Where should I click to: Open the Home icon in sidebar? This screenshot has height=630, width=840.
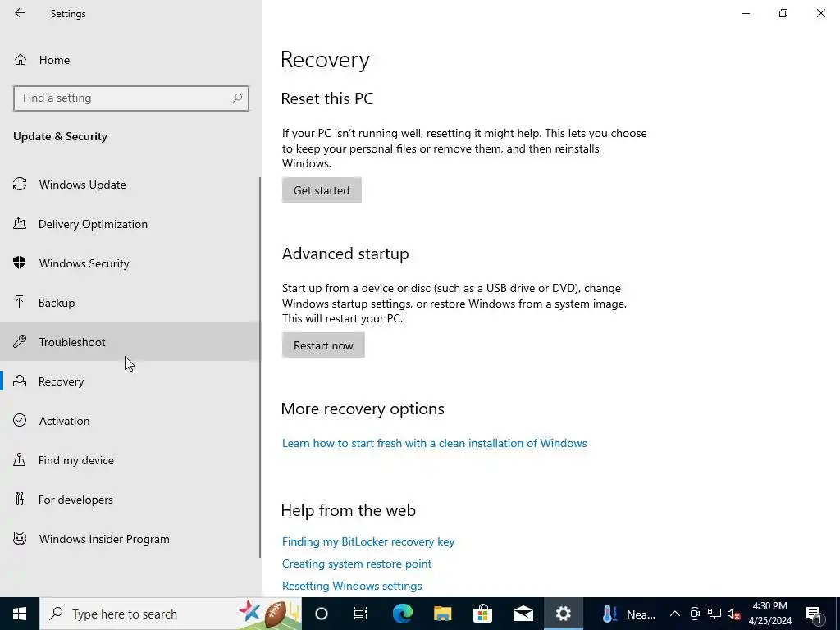tap(21, 59)
